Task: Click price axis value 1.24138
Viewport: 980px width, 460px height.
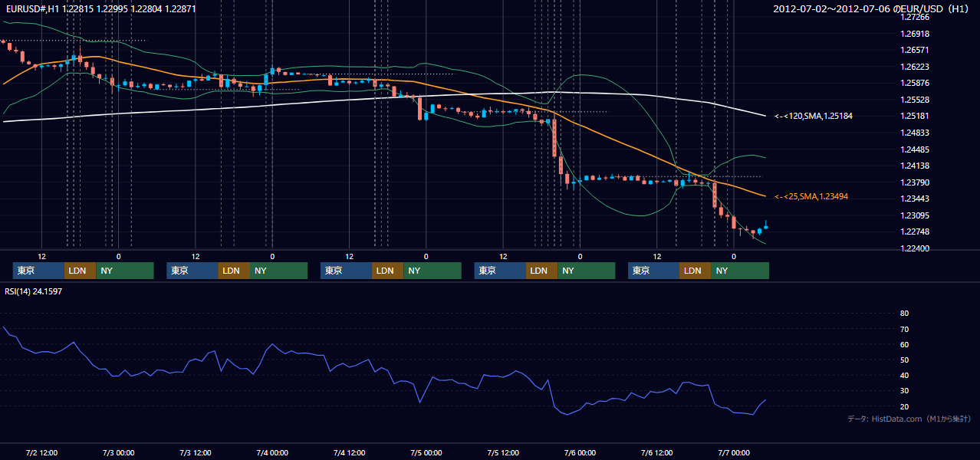Action: coord(915,166)
